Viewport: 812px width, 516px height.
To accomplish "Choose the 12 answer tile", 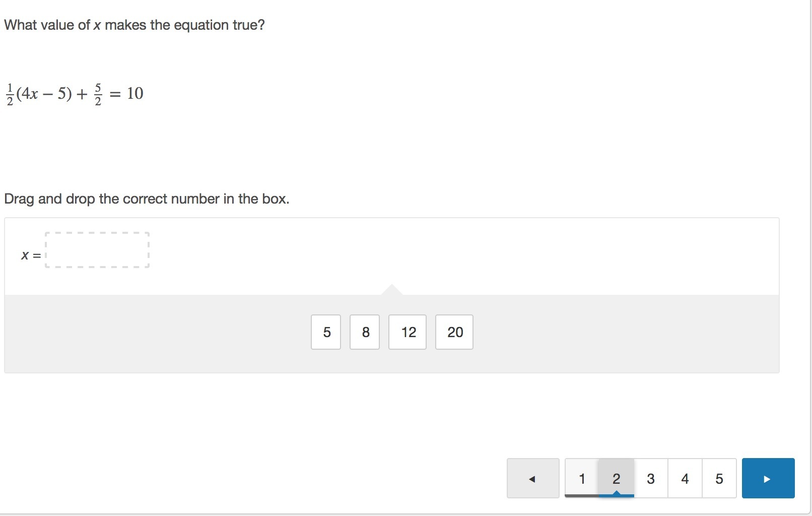I will coord(408,332).
